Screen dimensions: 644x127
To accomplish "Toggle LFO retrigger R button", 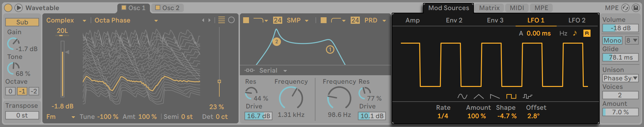I will (x=587, y=33).
